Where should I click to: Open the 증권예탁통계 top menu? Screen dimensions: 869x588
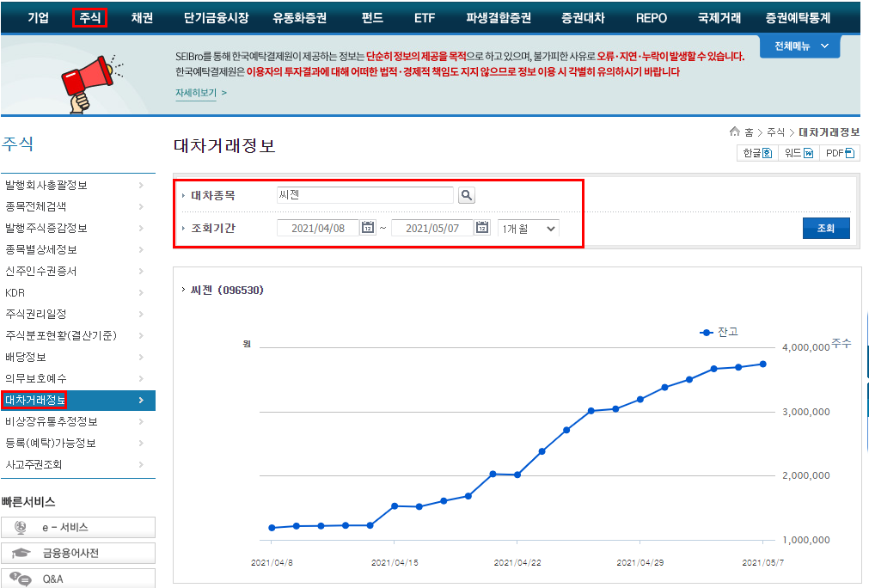pyautogui.click(x=798, y=18)
